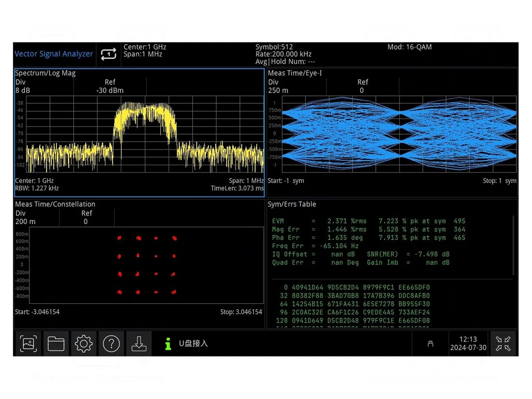Click the spectrum Center: 1 GHz footer label

[34, 181]
